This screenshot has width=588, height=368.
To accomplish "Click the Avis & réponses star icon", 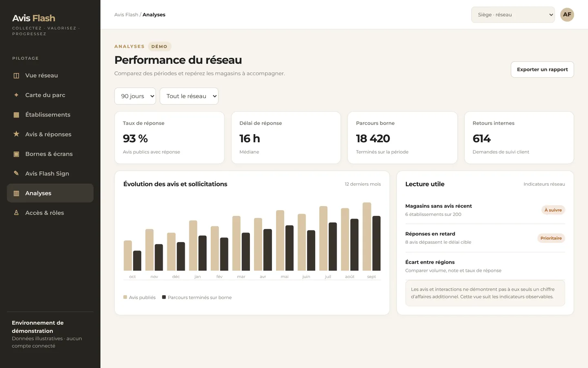I will [x=16, y=134].
